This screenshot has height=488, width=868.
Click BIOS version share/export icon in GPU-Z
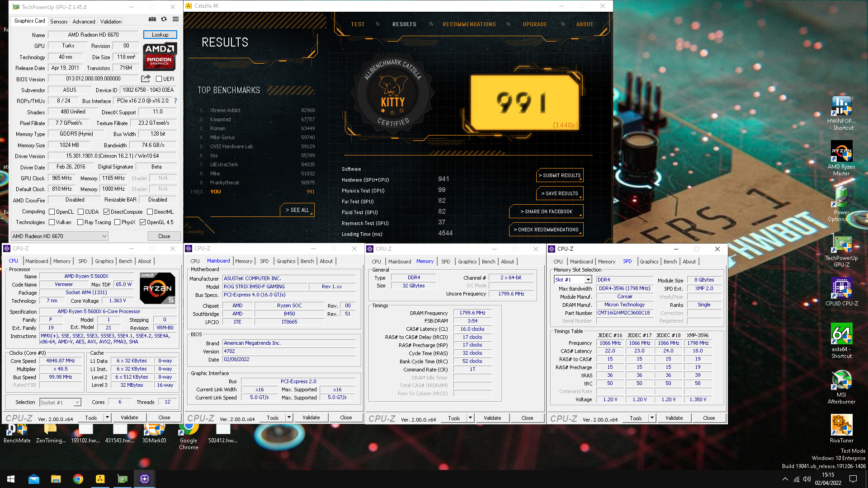point(146,79)
